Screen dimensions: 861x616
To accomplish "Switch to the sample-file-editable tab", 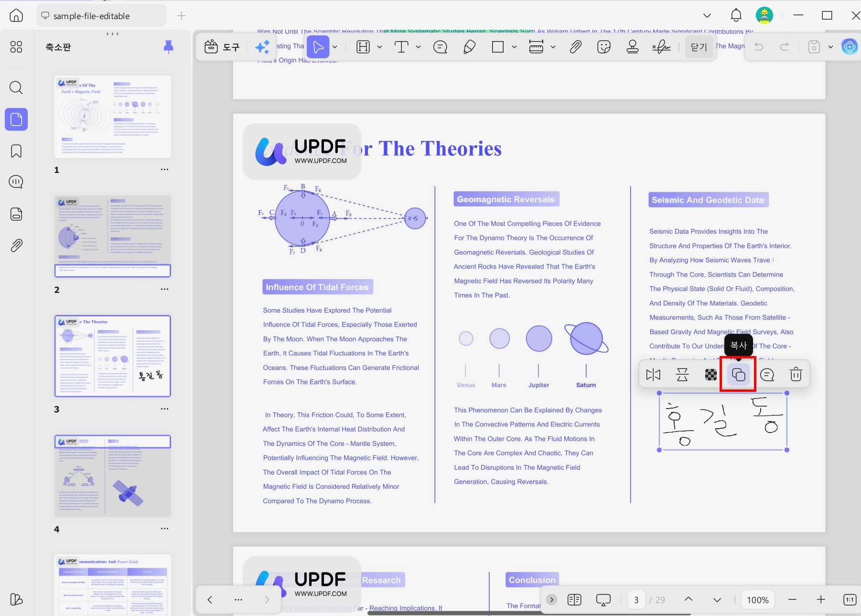I will coord(101,16).
